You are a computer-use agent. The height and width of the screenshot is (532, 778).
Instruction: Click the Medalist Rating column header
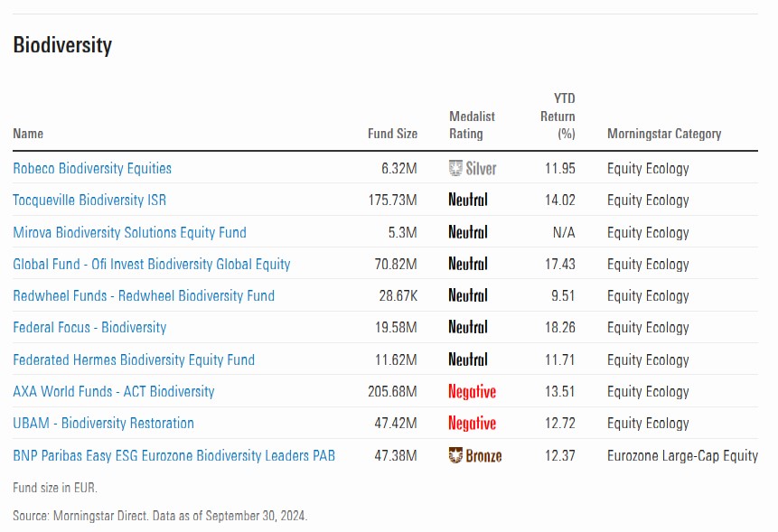pos(472,125)
